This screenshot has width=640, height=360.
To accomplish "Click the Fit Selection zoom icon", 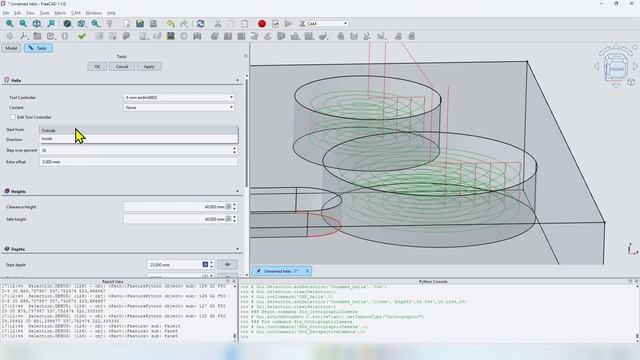I will click(23, 24).
